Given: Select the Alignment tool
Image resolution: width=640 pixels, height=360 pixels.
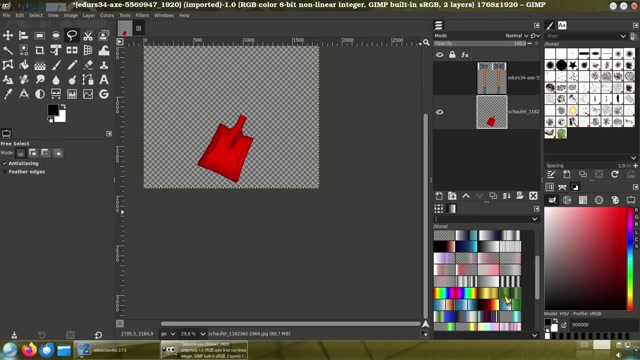Looking at the screenshot, I should click(x=24, y=36).
